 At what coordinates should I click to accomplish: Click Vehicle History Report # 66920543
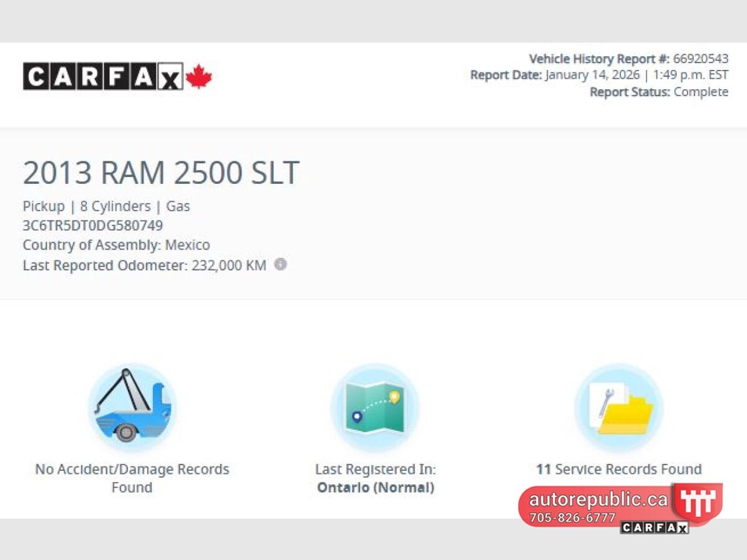[629, 58]
